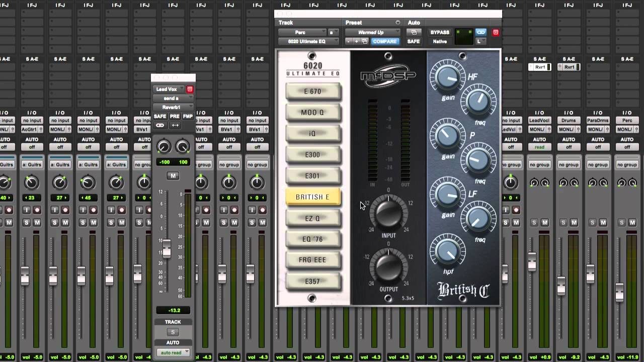
Task: Click the HF freq knob
Action: pyautogui.click(x=478, y=101)
